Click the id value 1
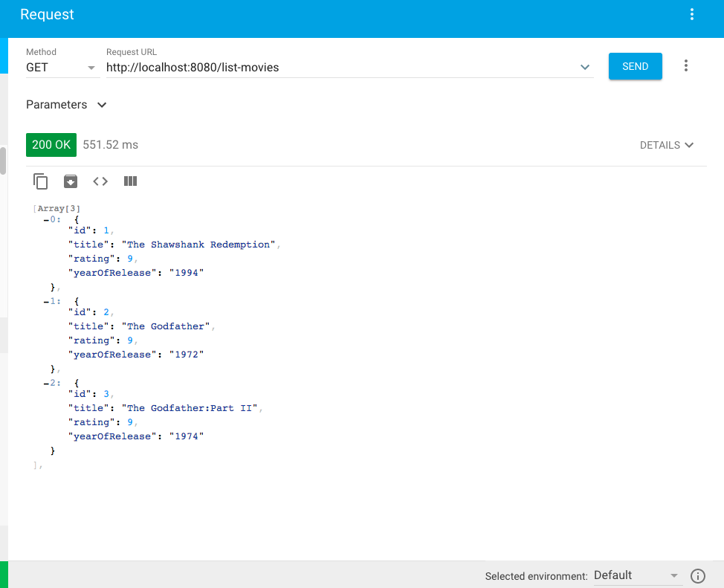 (x=106, y=230)
